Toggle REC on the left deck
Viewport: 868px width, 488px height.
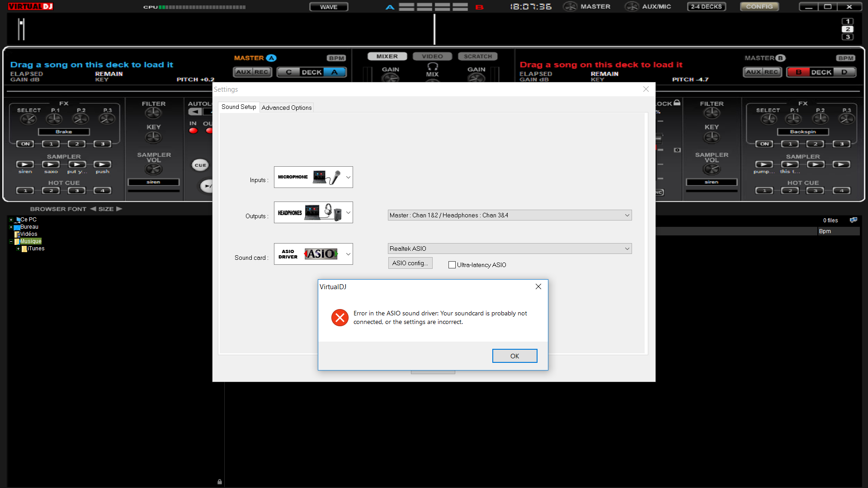(261, 72)
